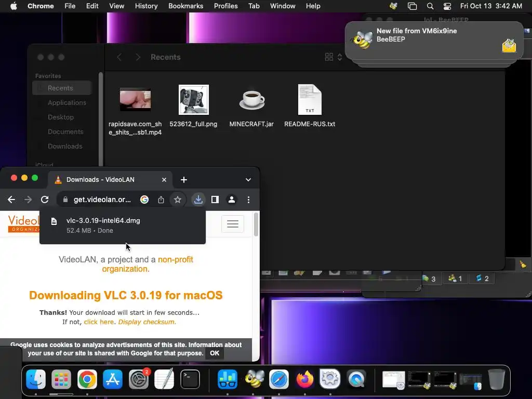Open the Profiles menu
Viewport: 532px width, 399px height.
(225, 6)
